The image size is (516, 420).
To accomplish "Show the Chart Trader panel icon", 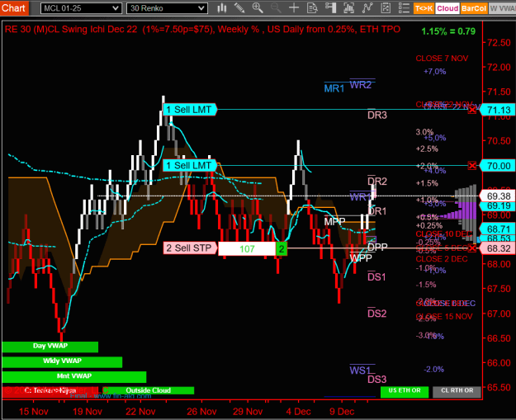I will point(330,8).
